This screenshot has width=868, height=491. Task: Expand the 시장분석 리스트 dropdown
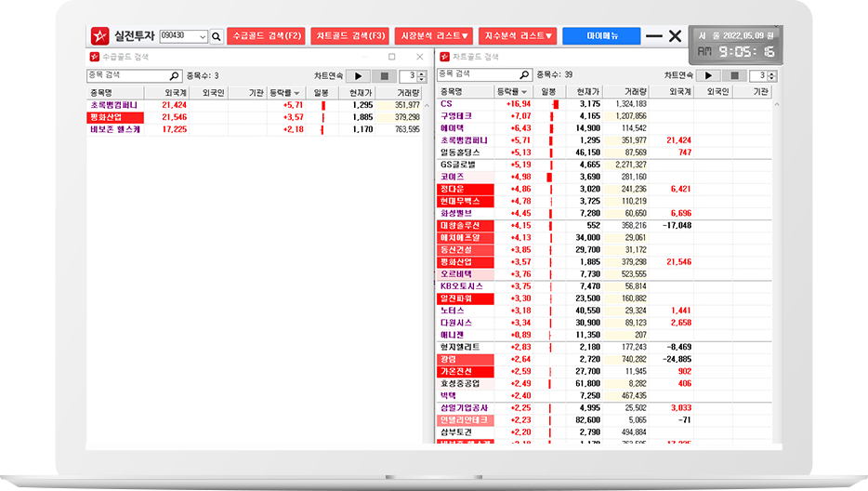tap(434, 36)
